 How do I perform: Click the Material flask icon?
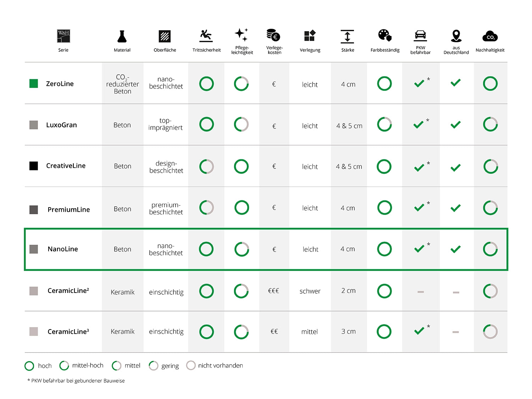pos(122,36)
